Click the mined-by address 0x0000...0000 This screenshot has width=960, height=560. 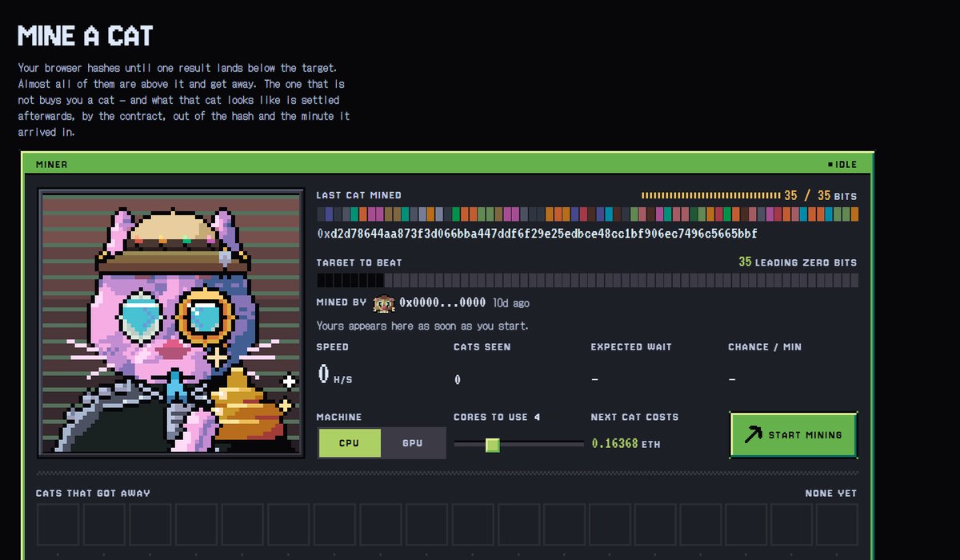(442, 303)
